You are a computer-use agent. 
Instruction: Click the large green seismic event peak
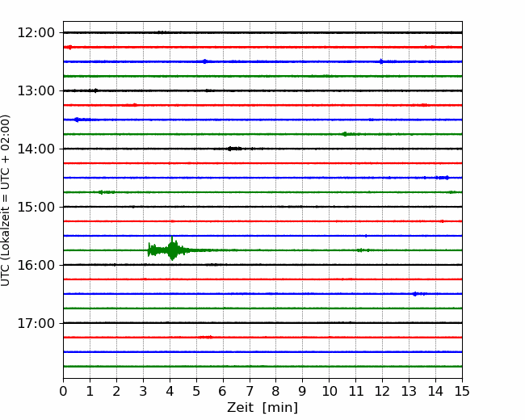click(x=172, y=250)
